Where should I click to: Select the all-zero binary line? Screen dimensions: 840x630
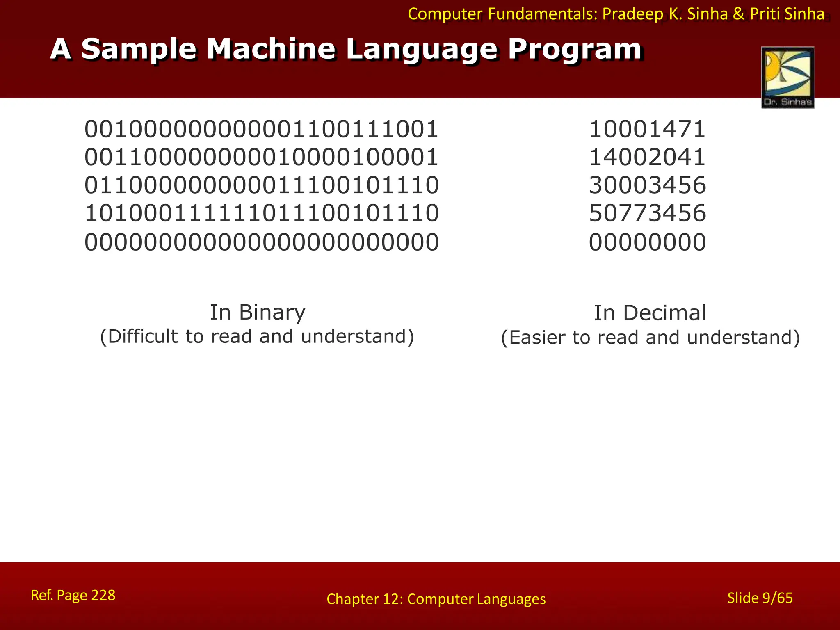[x=262, y=242]
